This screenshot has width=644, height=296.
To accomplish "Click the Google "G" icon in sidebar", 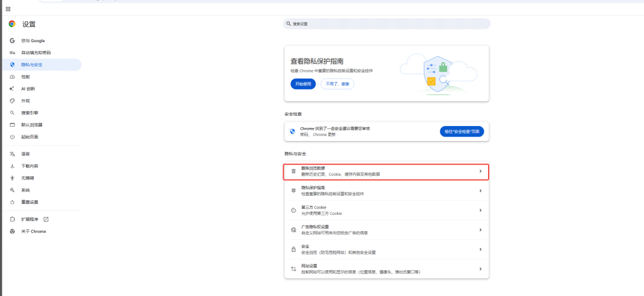I will tap(12, 40).
